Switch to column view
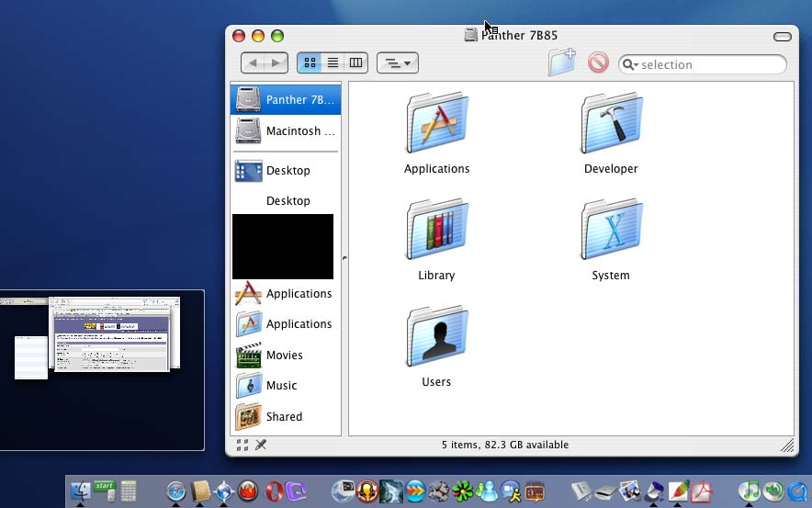Image resolution: width=812 pixels, height=508 pixels. 355,62
